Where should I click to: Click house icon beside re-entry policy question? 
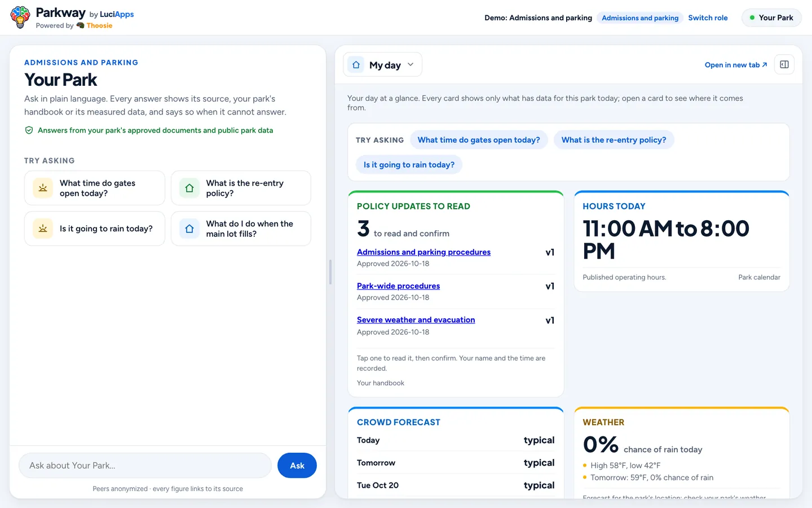[189, 188]
